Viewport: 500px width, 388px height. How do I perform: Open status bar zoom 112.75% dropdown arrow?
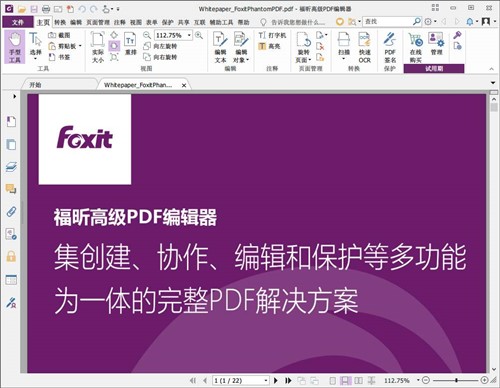[x=418, y=380]
